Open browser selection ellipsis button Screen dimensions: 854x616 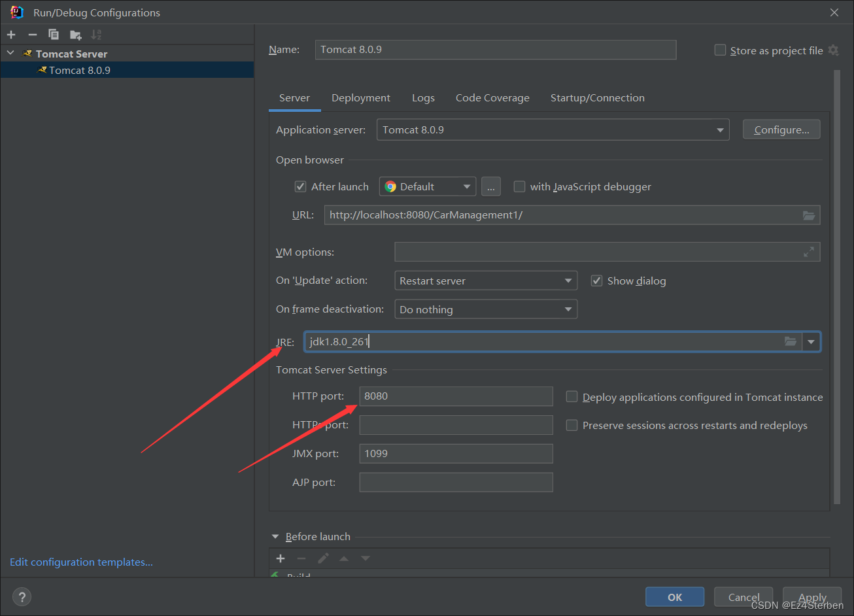coord(491,186)
